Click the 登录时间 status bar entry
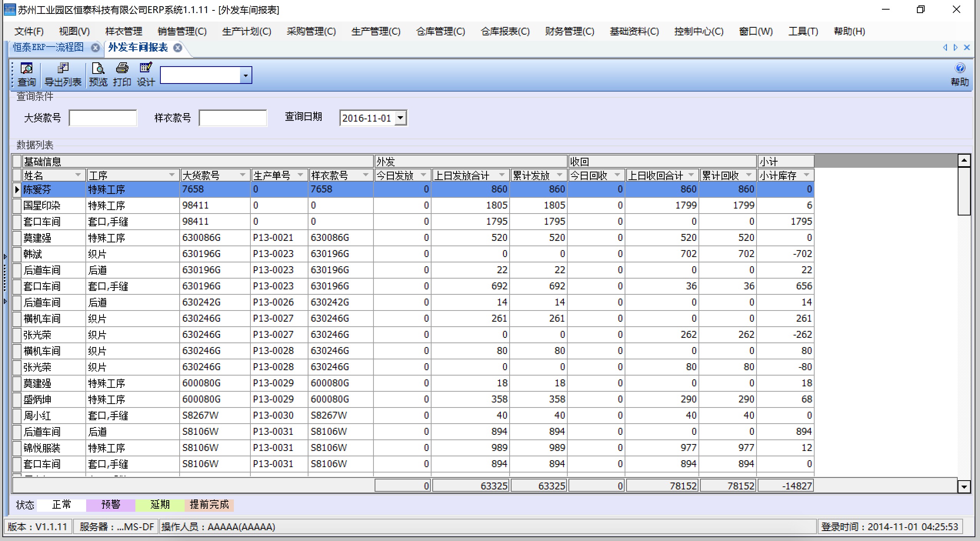980x541 pixels. pyautogui.click(x=890, y=527)
